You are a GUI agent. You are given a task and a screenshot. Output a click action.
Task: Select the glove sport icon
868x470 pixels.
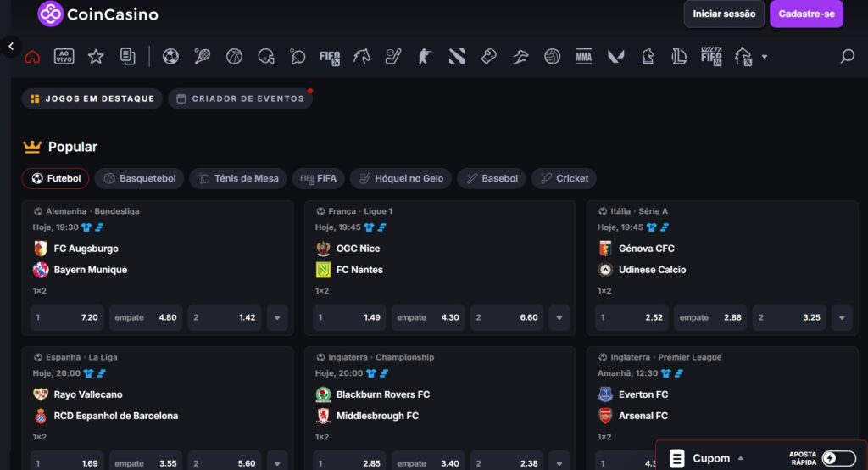point(488,57)
